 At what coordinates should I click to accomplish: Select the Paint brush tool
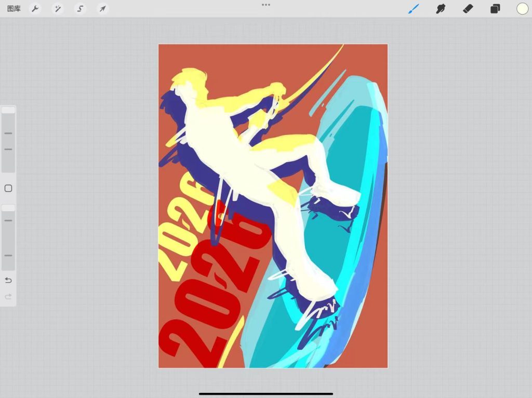[x=414, y=9]
